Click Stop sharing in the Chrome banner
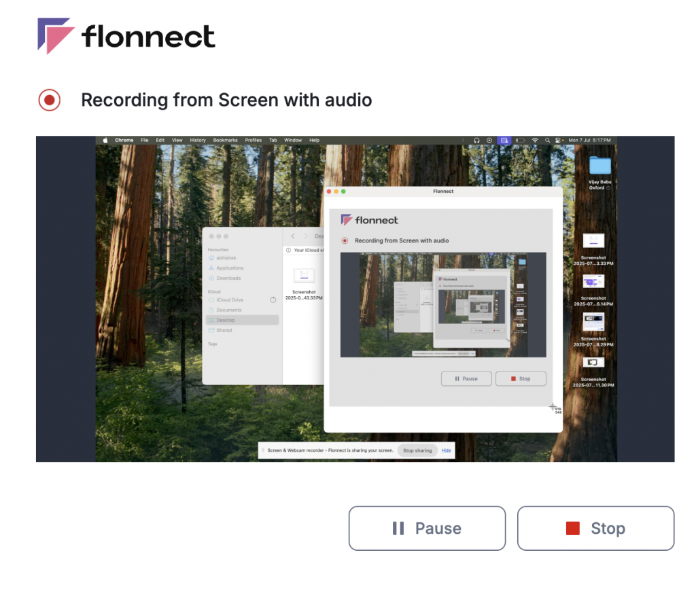The width and height of the screenshot is (696, 616). 417,450
